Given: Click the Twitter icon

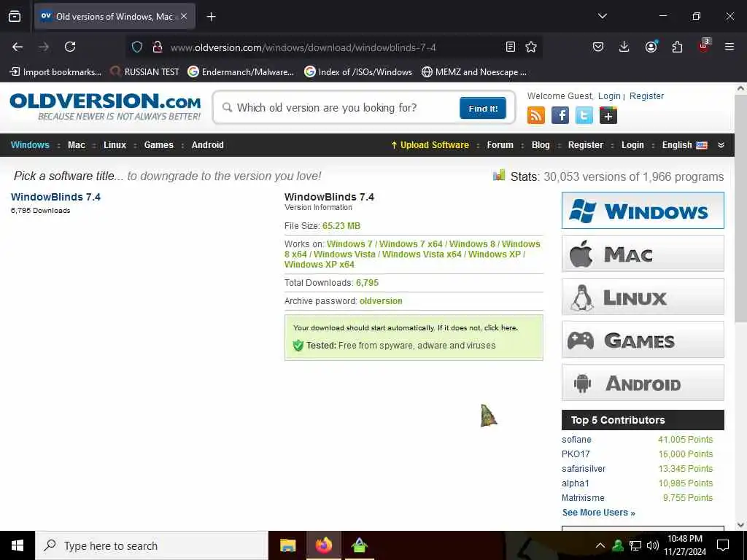Looking at the screenshot, I should [x=584, y=115].
